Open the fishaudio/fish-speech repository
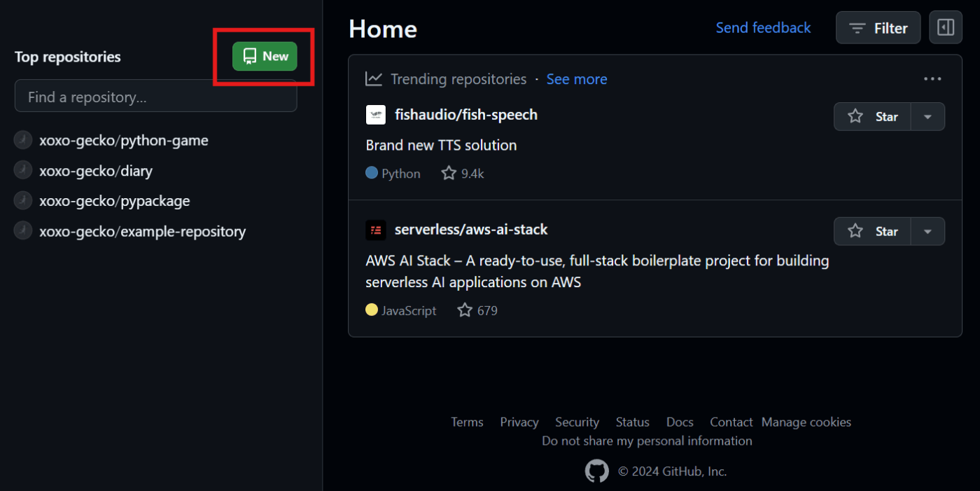 click(x=466, y=115)
